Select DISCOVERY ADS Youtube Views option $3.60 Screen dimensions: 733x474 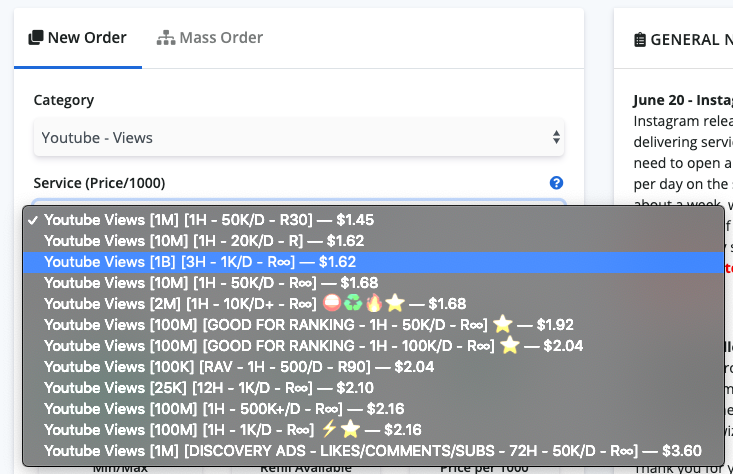pos(374,451)
